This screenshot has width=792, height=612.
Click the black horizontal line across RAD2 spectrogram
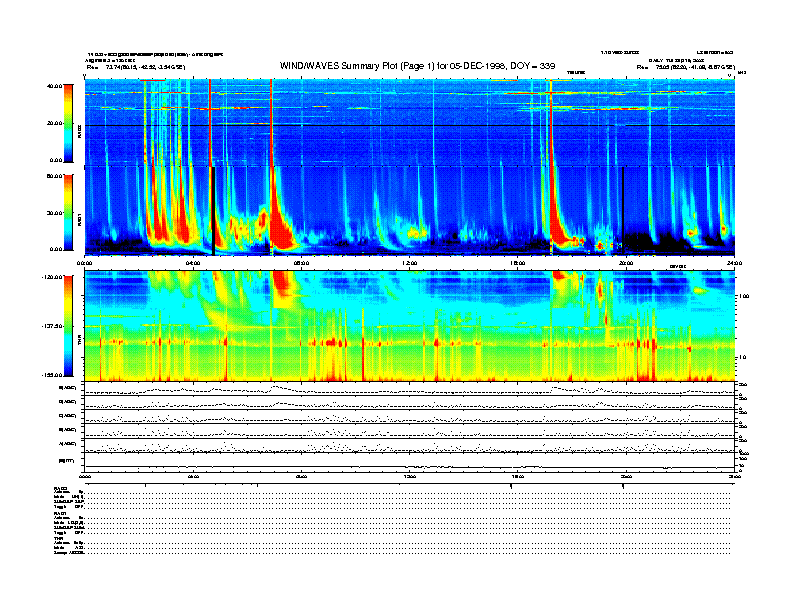pos(410,125)
